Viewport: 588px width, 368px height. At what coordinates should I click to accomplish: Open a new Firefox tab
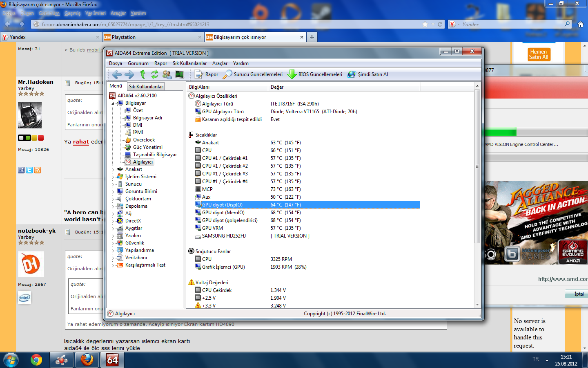click(312, 37)
